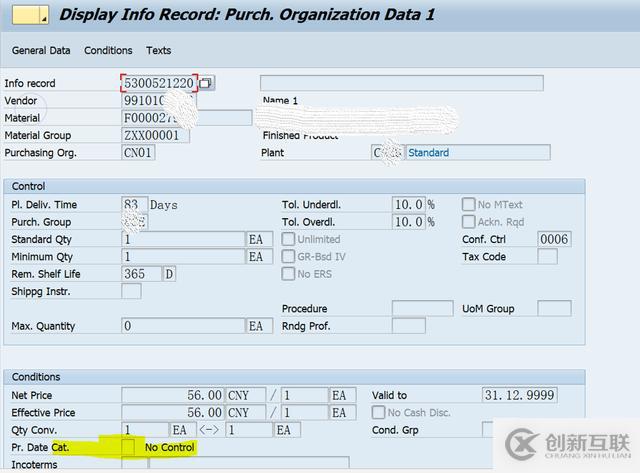
Task: Select the Pl. Deliv. Time field
Action: coord(135,204)
